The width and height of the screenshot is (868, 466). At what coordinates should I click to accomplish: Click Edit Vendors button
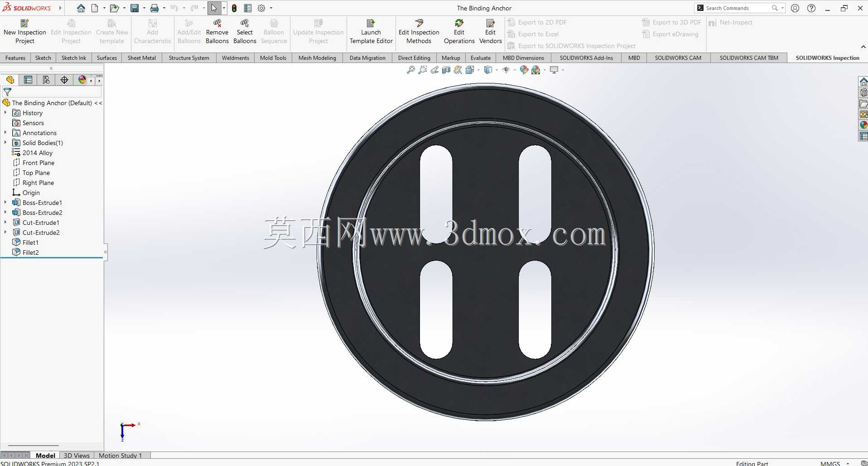click(490, 31)
